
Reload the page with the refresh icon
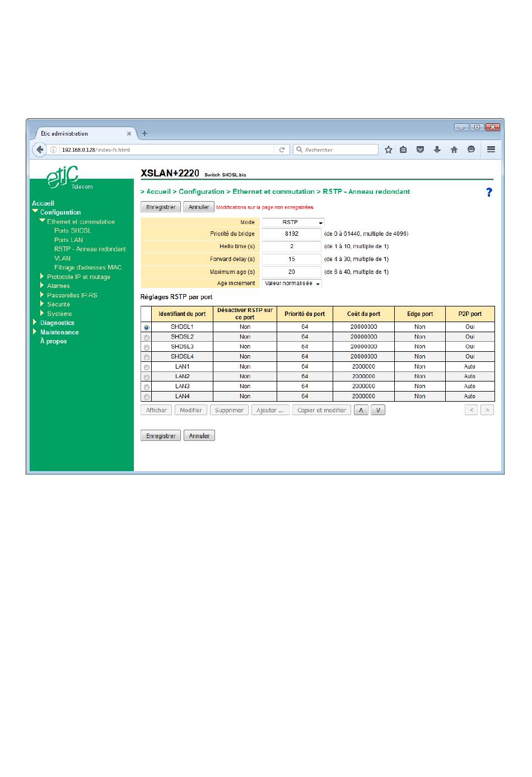(283, 150)
